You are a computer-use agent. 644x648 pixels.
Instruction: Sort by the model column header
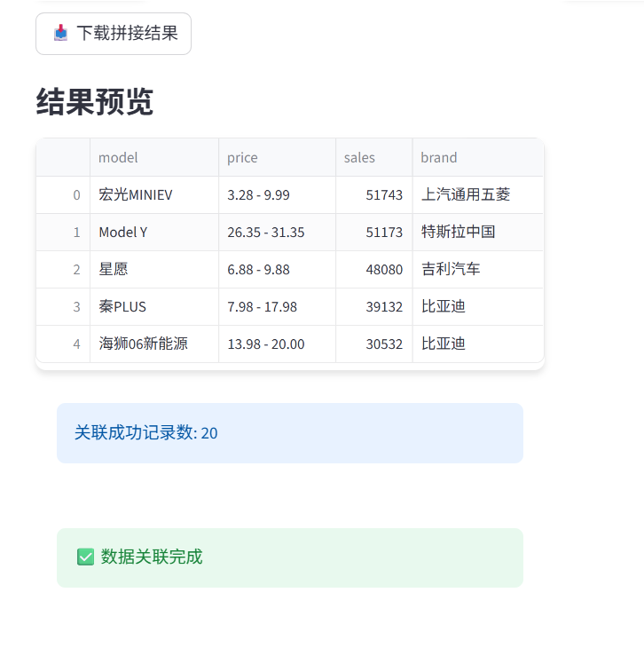point(154,157)
